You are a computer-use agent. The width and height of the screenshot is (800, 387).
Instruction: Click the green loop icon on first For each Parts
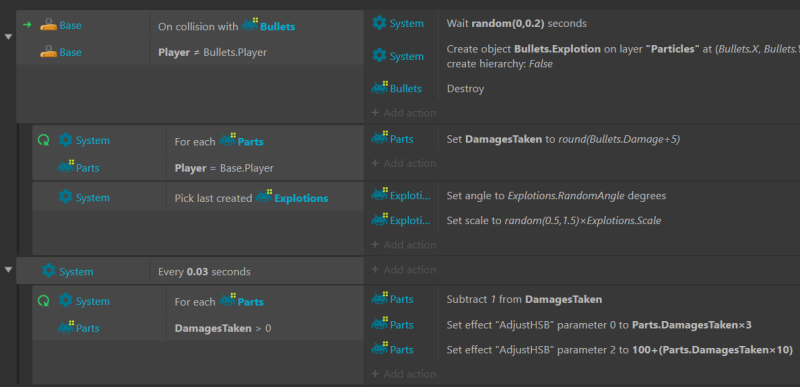point(44,140)
